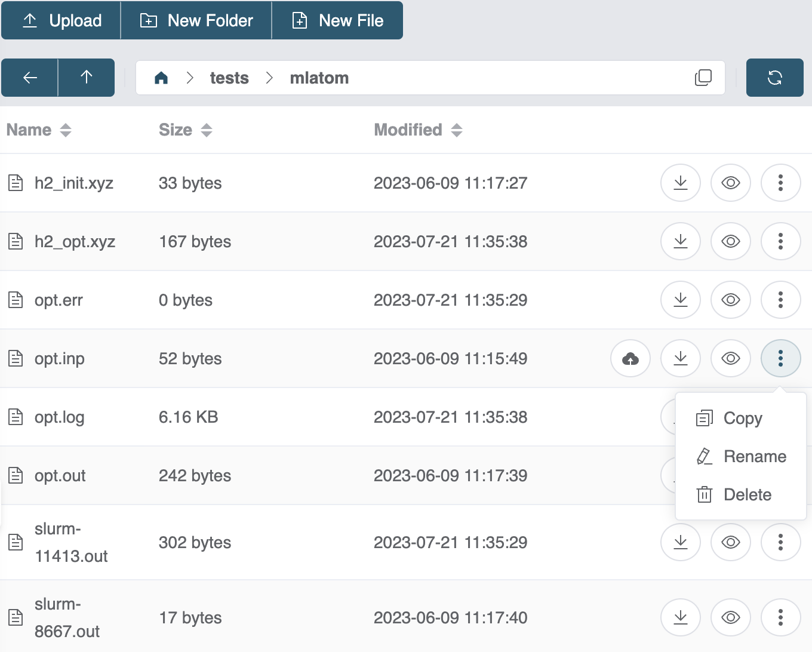View slurm-11413.out with the eye icon
812x652 pixels.
tap(730, 542)
